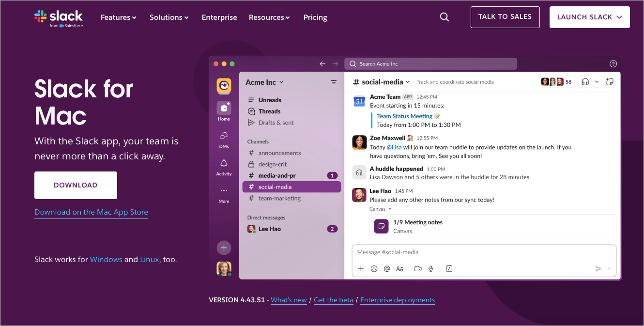Viewport: 644px width, 326px height.
Task: Click the plus icon to attach files
Action: click(361, 268)
